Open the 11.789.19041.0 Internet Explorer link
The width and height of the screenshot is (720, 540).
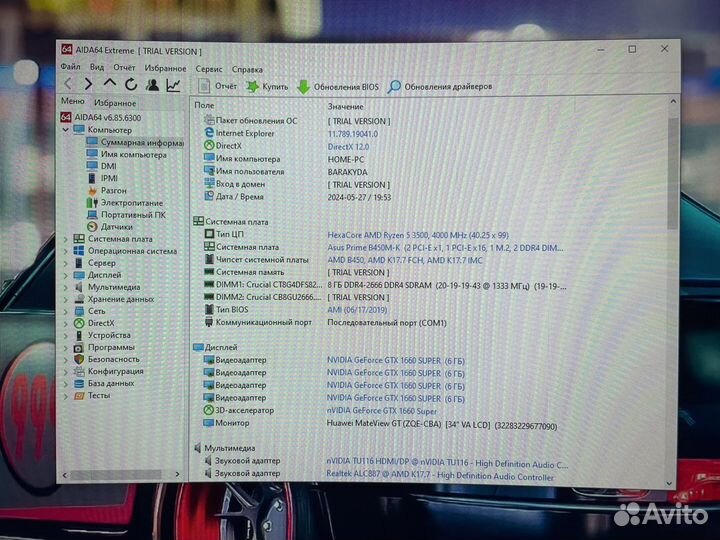coord(353,134)
